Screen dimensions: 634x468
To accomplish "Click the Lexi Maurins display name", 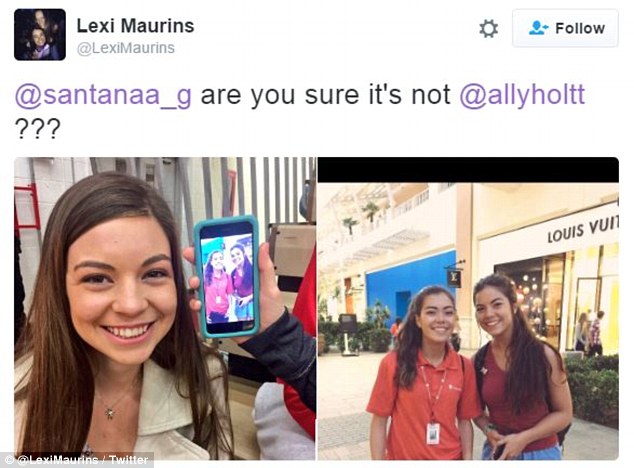I will [x=135, y=26].
